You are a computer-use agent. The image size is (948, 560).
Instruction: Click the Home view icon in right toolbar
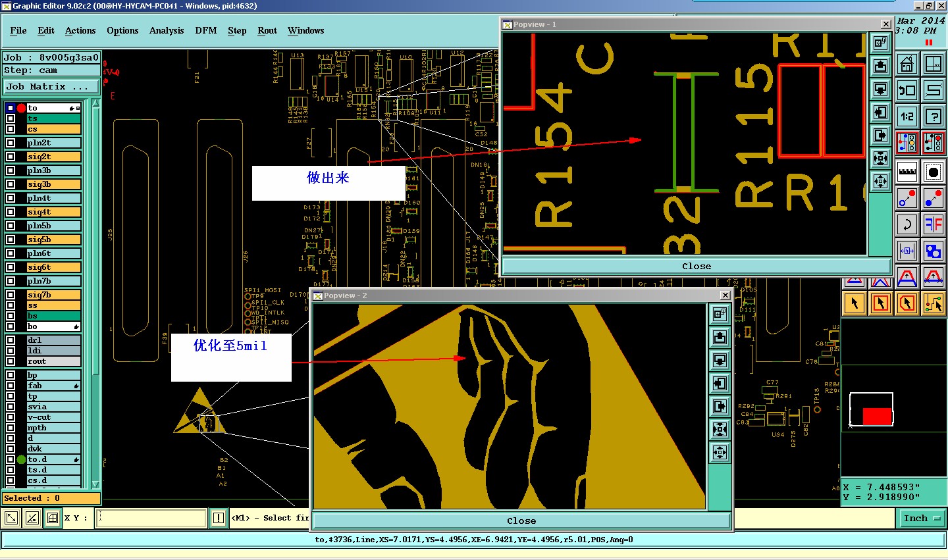pyautogui.click(x=907, y=64)
